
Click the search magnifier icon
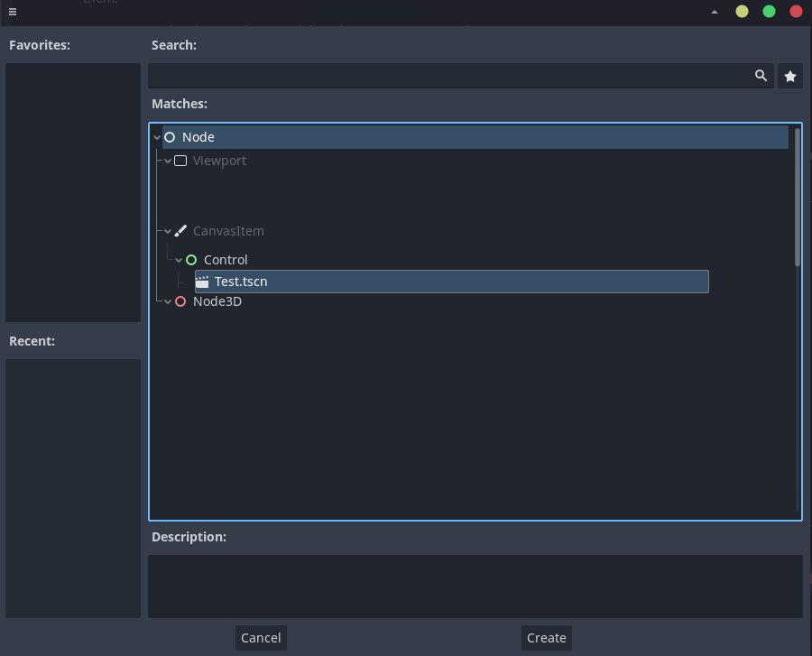(761, 76)
